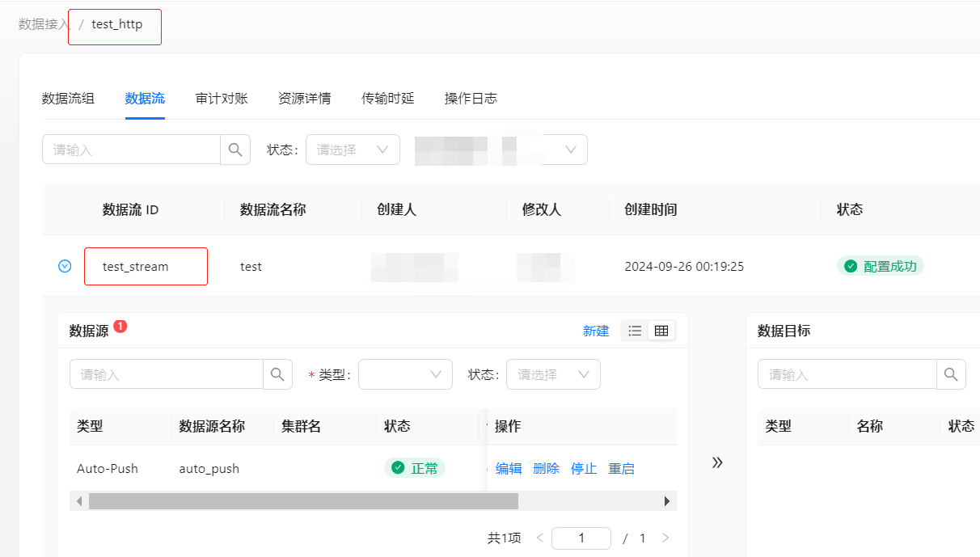
Task: Open the top 状态 filter dropdown
Action: click(353, 150)
